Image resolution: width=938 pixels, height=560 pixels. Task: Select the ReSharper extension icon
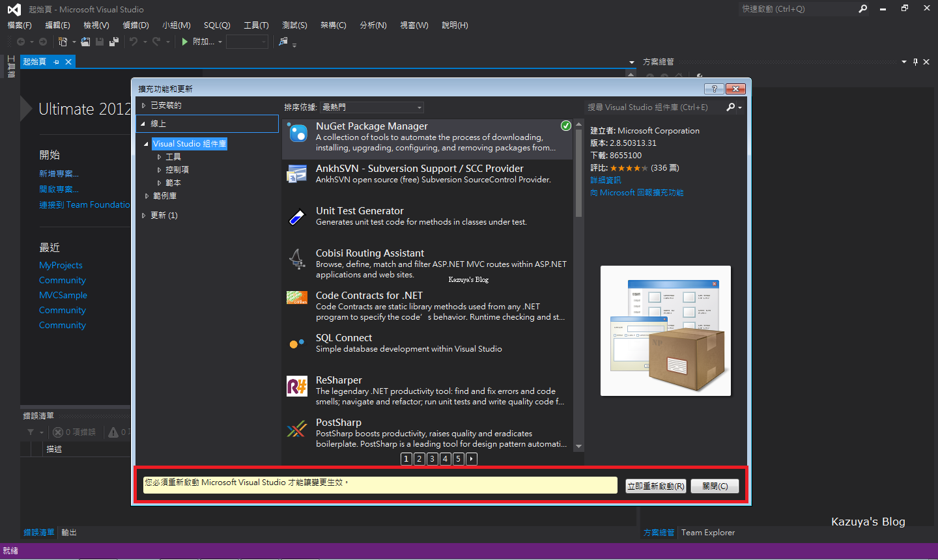pyautogui.click(x=297, y=386)
